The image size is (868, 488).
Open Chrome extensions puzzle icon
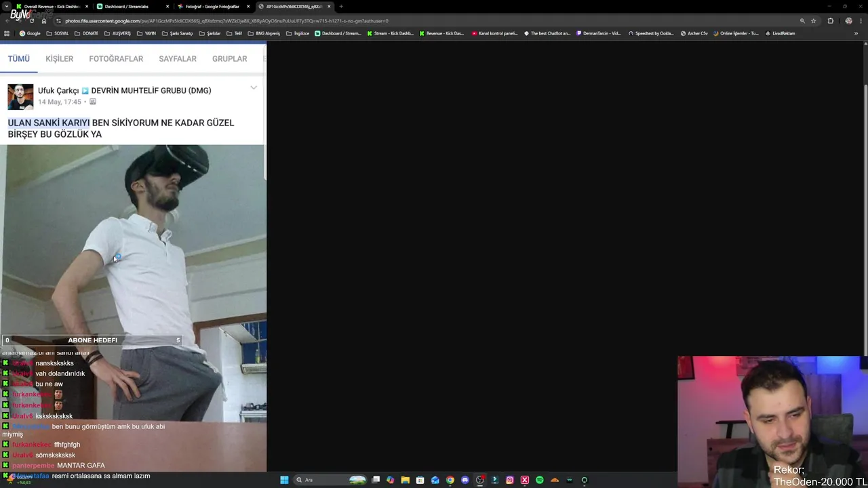830,21
